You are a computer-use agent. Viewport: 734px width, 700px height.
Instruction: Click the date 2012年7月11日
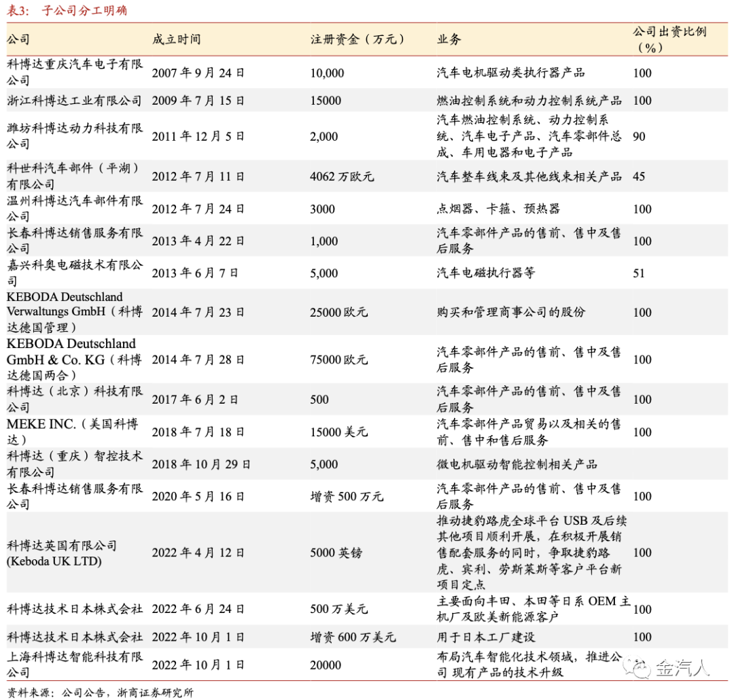tap(198, 177)
